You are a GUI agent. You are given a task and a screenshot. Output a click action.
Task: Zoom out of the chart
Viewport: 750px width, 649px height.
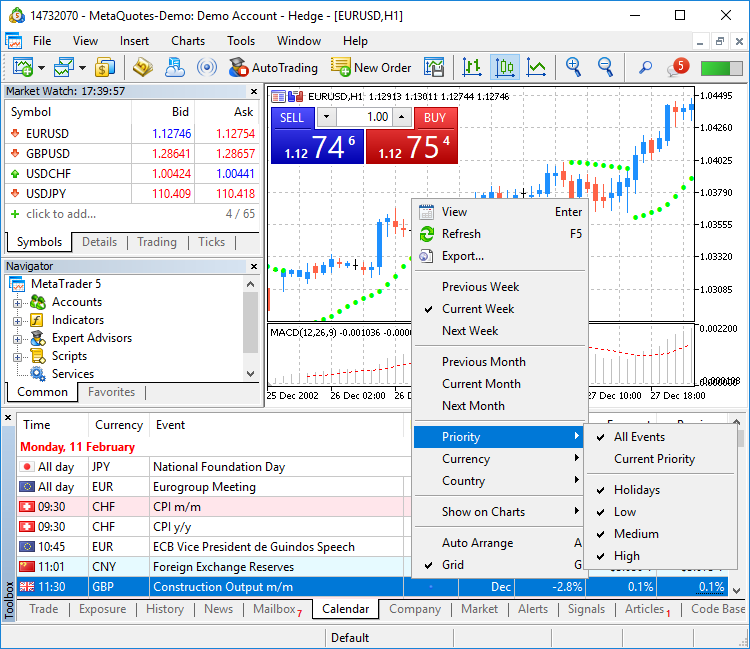pos(605,67)
